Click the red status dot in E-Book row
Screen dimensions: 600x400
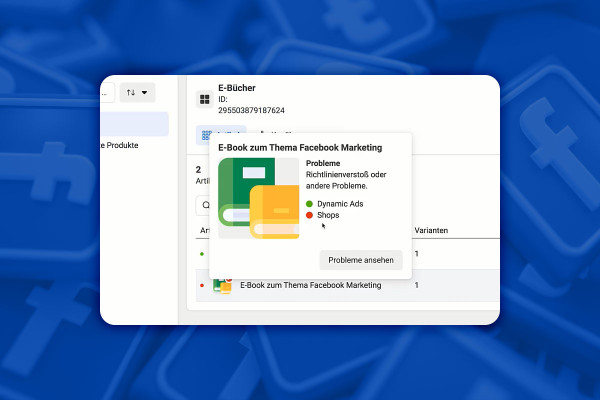[202, 285]
